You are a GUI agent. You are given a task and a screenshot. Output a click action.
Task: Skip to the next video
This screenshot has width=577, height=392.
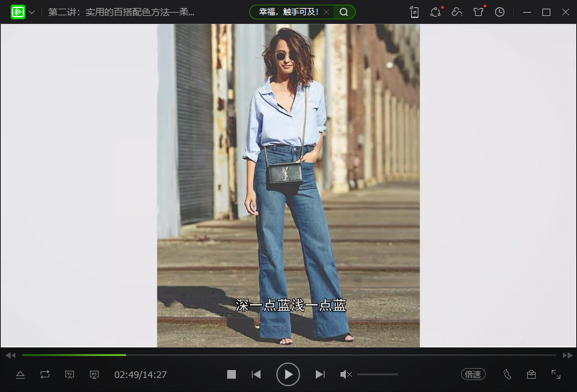320,375
